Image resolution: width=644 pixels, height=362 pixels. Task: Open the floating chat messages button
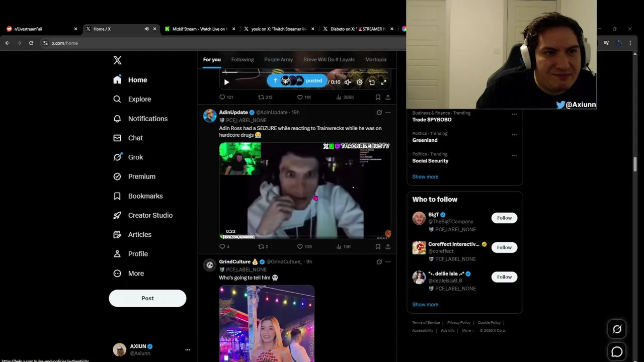tap(617, 352)
